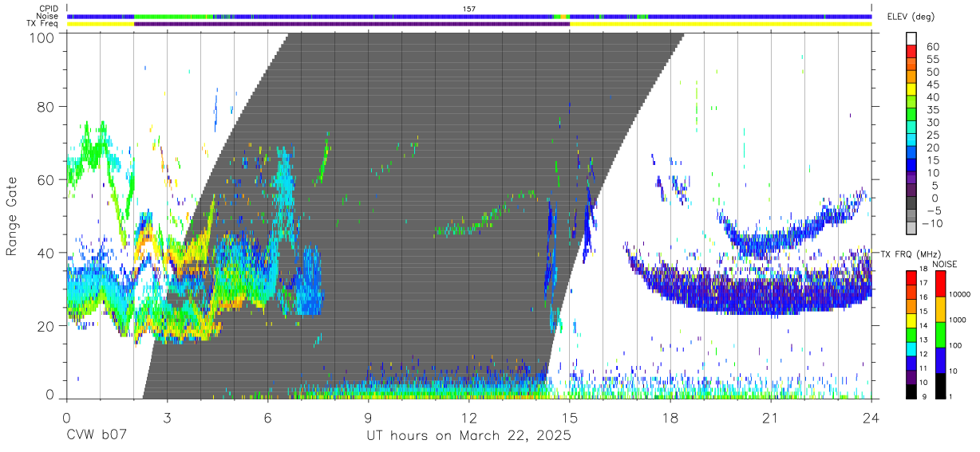Click the ELEV (deg) colorbar title

coord(911,17)
